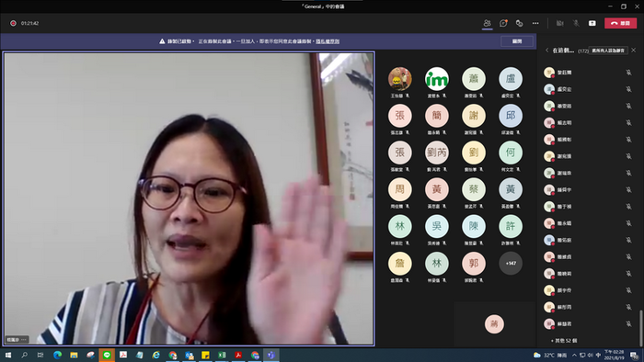Open the taskbar search icon

coord(24,355)
